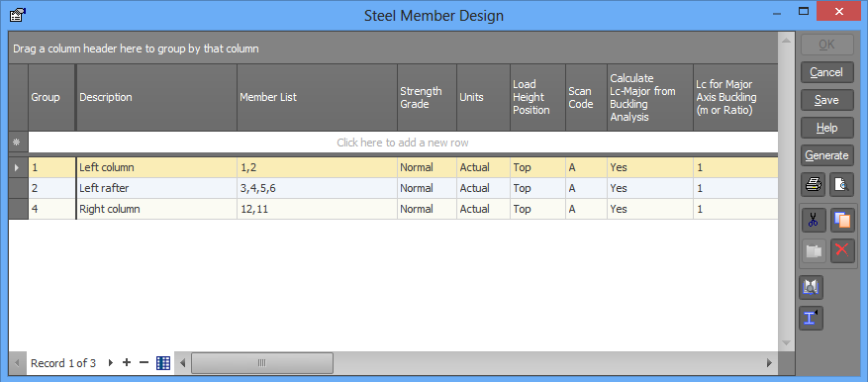The image size is (868, 382).
Task: Open print preview with magnifier icon
Action: coord(841,185)
